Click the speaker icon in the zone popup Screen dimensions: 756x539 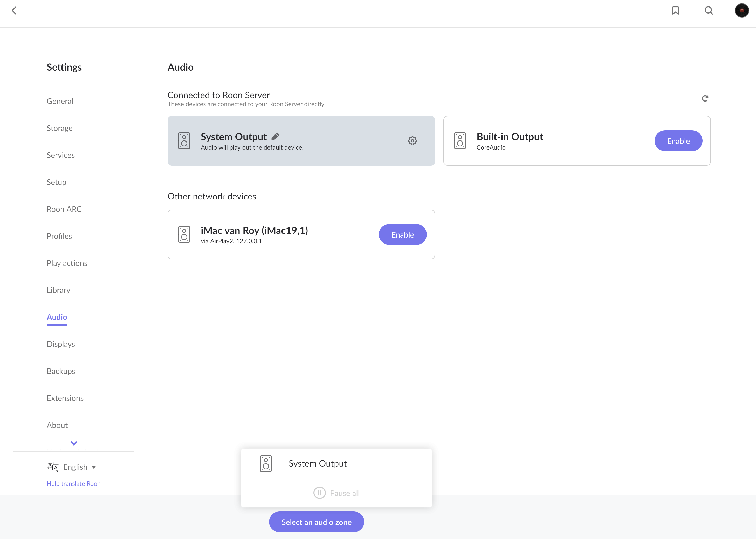266,463
